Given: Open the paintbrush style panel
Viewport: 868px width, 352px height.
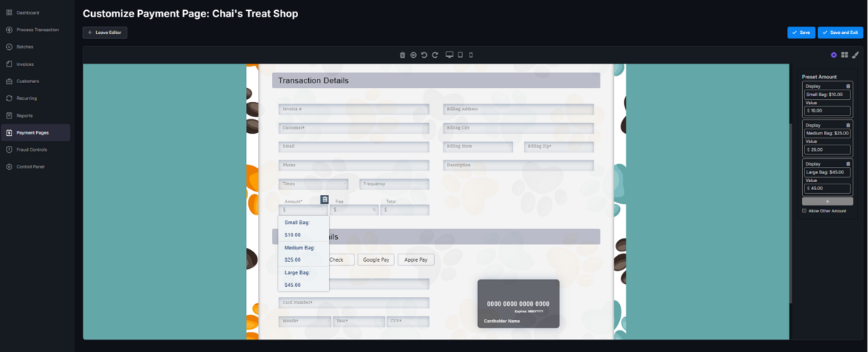Looking at the screenshot, I should (855, 55).
